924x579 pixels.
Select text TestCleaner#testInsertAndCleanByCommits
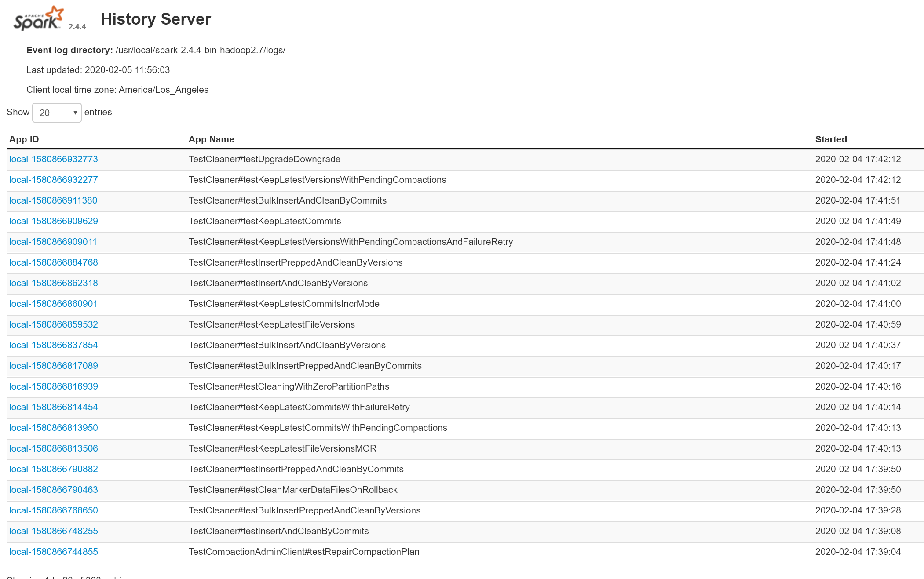(279, 531)
